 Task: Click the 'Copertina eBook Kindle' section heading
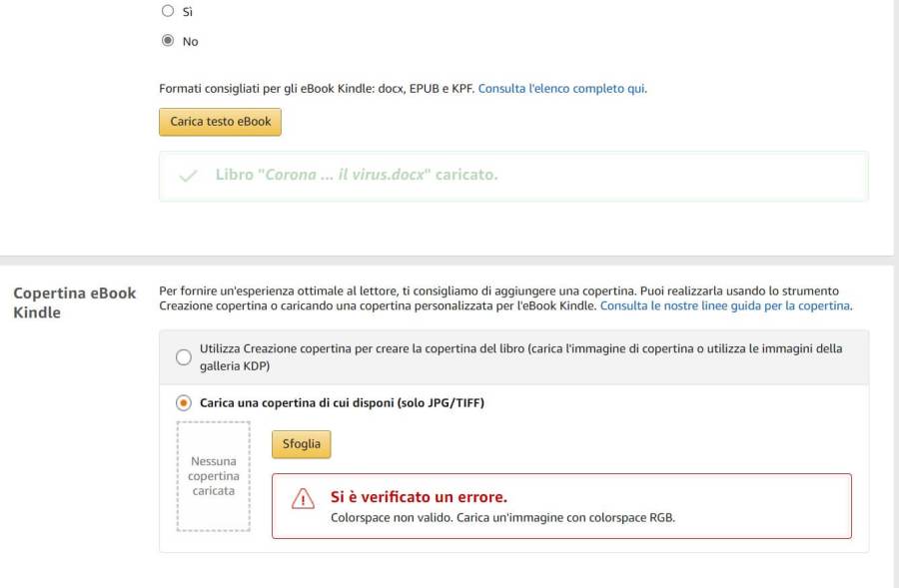coord(74,302)
